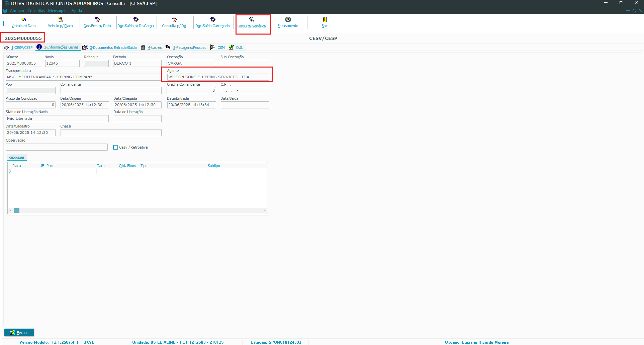Click the 1-CESV/CESP tab icon
Screen dimensions: 644x345
6,48
